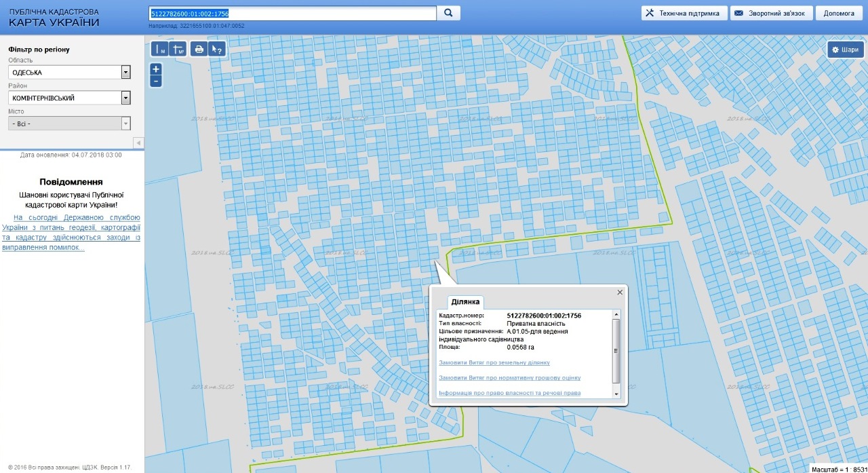Open Технічна підтримка

point(684,13)
